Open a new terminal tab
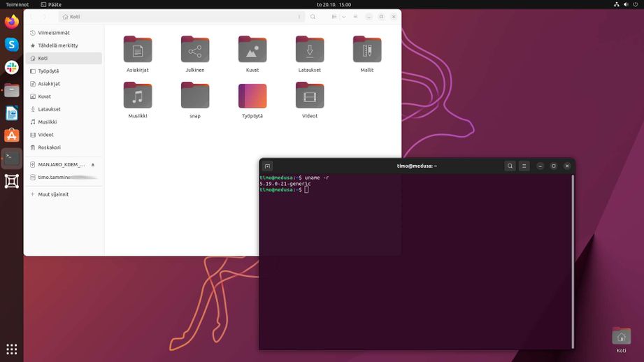The height and width of the screenshot is (362, 644). pyautogui.click(x=267, y=166)
